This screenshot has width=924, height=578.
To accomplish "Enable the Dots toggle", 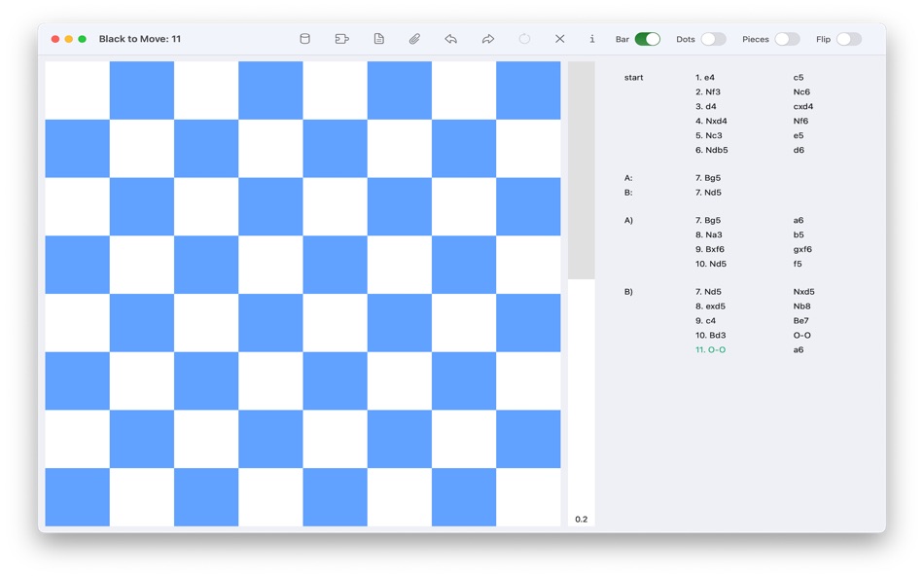I will click(x=715, y=38).
